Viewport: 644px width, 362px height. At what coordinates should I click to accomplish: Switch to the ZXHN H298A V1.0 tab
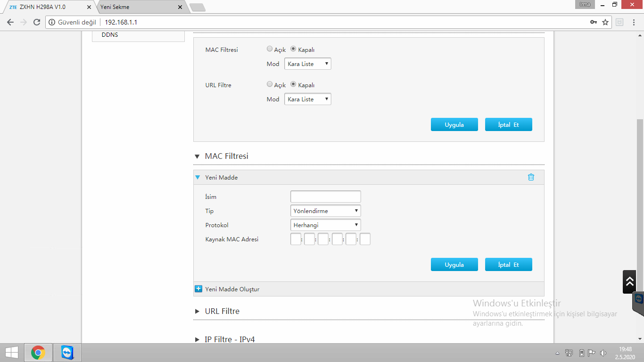pyautogui.click(x=50, y=7)
